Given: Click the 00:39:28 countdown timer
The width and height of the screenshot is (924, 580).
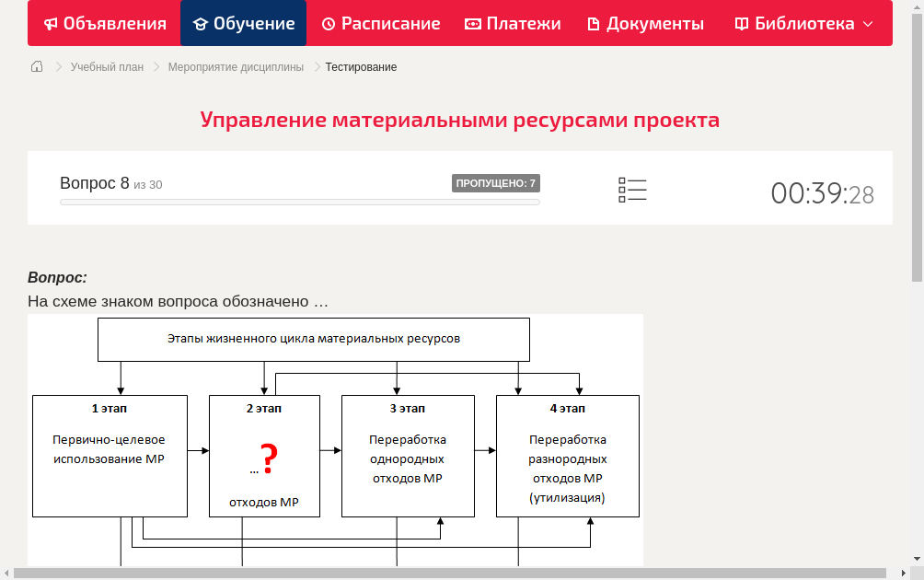Looking at the screenshot, I should tap(823, 190).
